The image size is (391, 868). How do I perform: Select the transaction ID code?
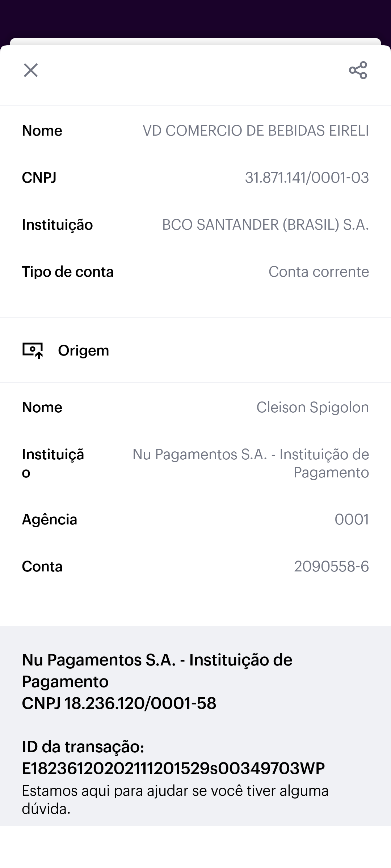point(173,769)
